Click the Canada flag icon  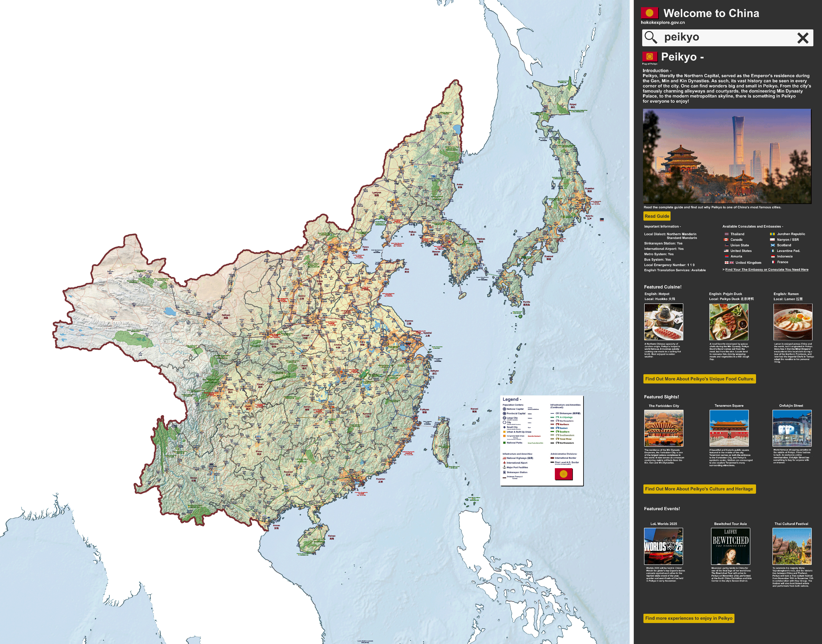[726, 240]
